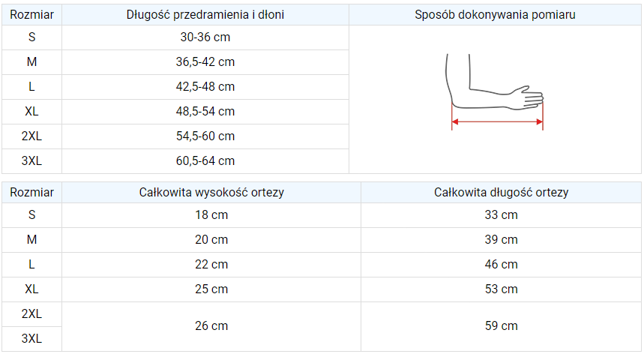644x354 pixels.
Task: Click the red measurement arrow under the arm
Action: pyautogui.click(x=496, y=121)
